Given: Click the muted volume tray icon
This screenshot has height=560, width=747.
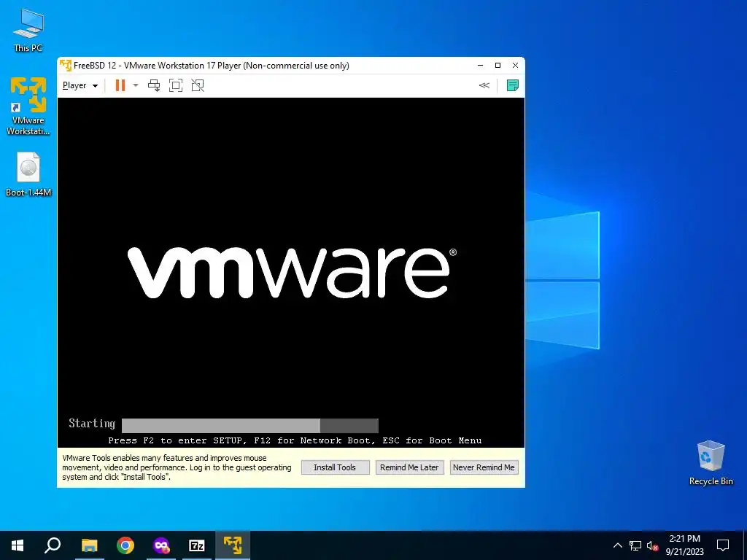Looking at the screenshot, I should click(652, 545).
